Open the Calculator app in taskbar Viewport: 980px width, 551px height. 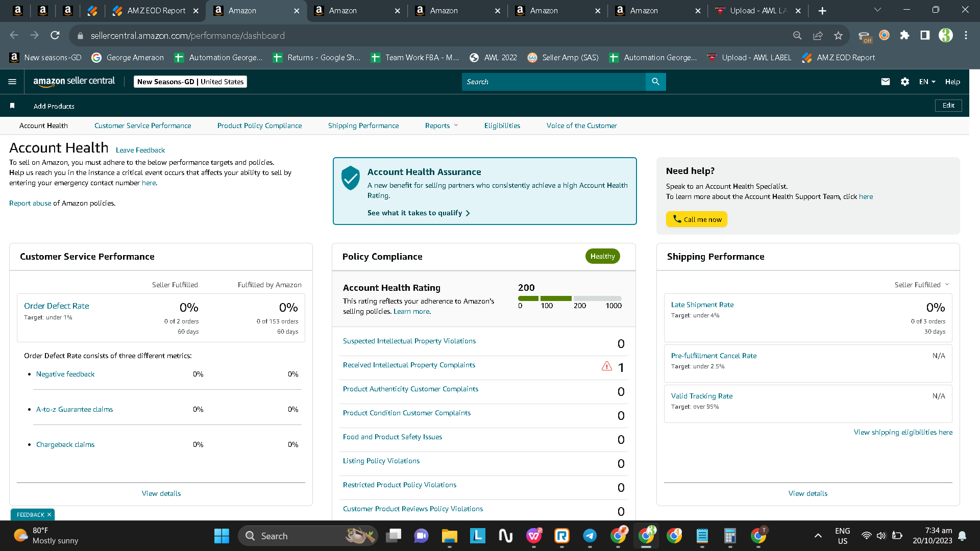730,536
